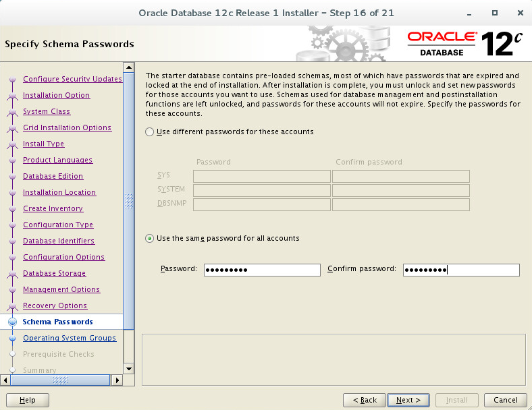Go to Installation Option step
Screen dimensions: 532x410
[x=56, y=95]
